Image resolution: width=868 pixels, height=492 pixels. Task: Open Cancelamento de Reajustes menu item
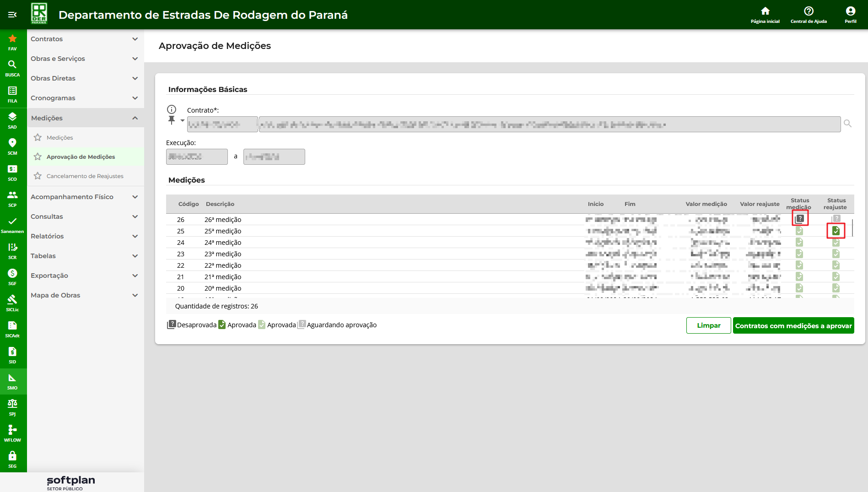(85, 176)
